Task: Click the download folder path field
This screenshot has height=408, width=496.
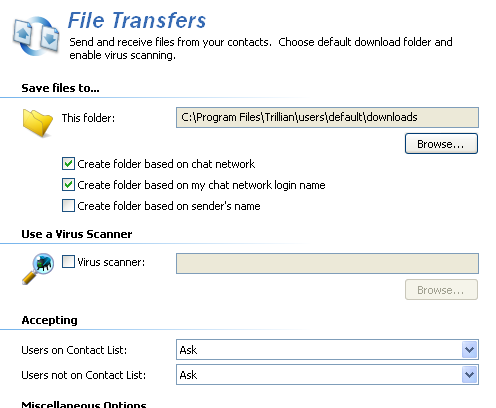Action: (x=327, y=117)
